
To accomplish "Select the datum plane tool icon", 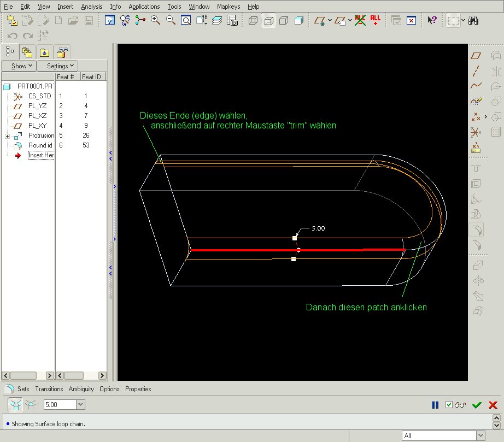I will pyautogui.click(x=476, y=56).
